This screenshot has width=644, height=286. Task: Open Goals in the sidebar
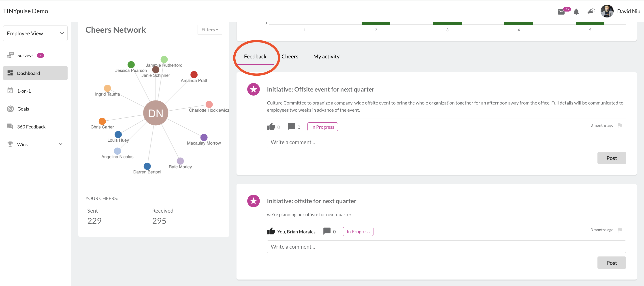coord(35,109)
